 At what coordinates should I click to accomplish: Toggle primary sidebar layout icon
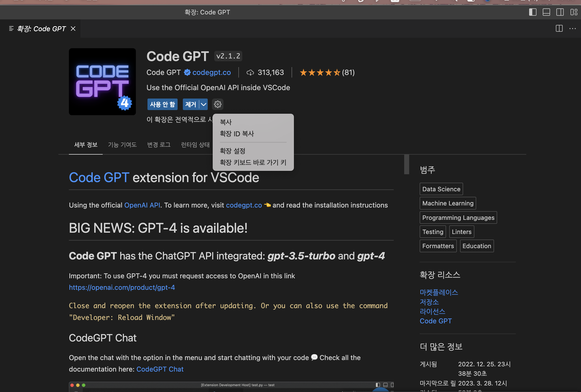[533, 12]
